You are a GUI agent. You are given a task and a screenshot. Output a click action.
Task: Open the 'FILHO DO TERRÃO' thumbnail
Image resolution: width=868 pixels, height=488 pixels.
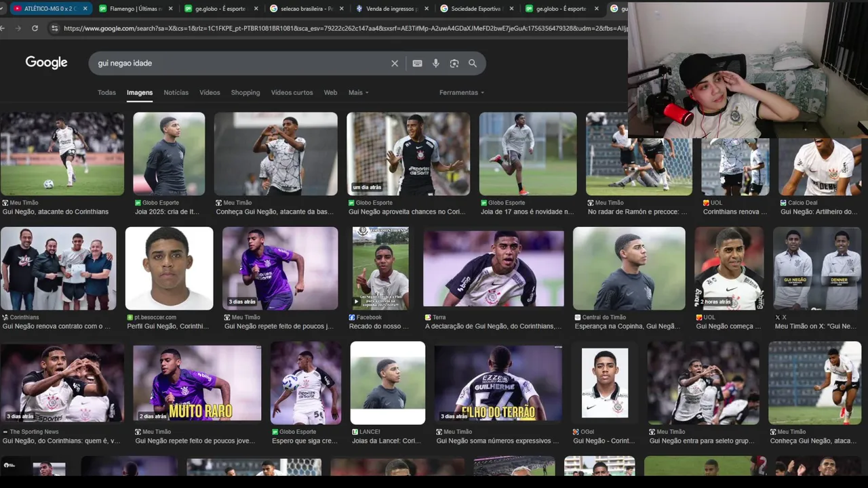click(x=498, y=383)
